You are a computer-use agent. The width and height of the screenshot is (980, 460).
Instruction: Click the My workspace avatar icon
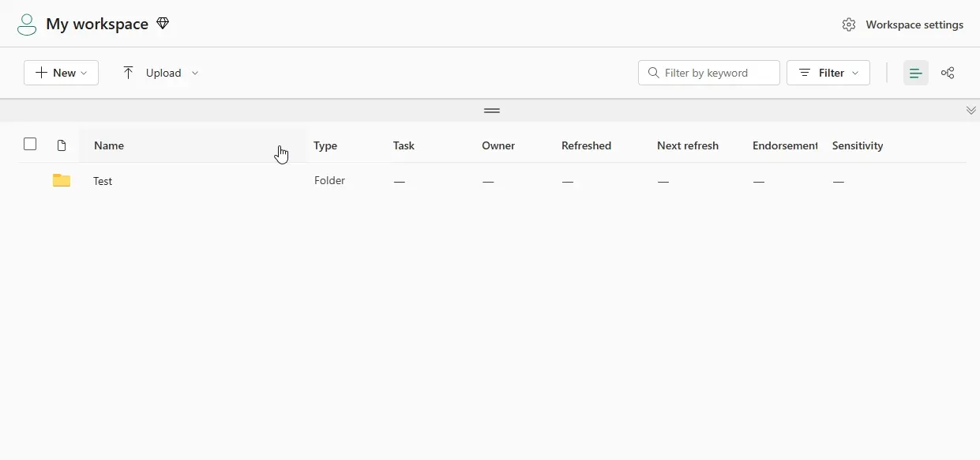click(x=26, y=24)
